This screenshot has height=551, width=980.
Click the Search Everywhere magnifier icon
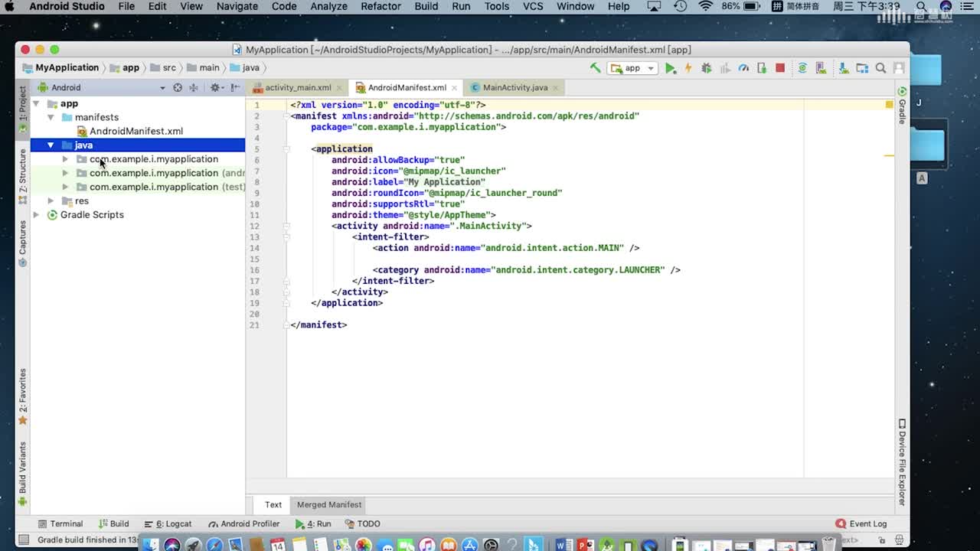tap(881, 68)
